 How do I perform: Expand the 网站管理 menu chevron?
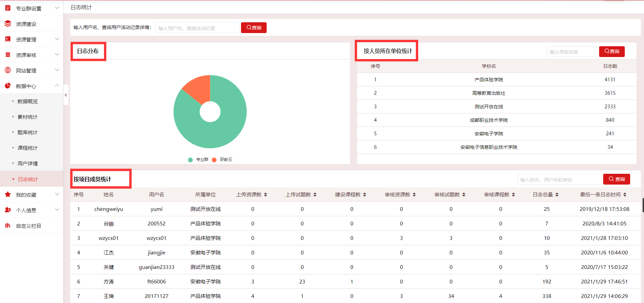pos(57,70)
